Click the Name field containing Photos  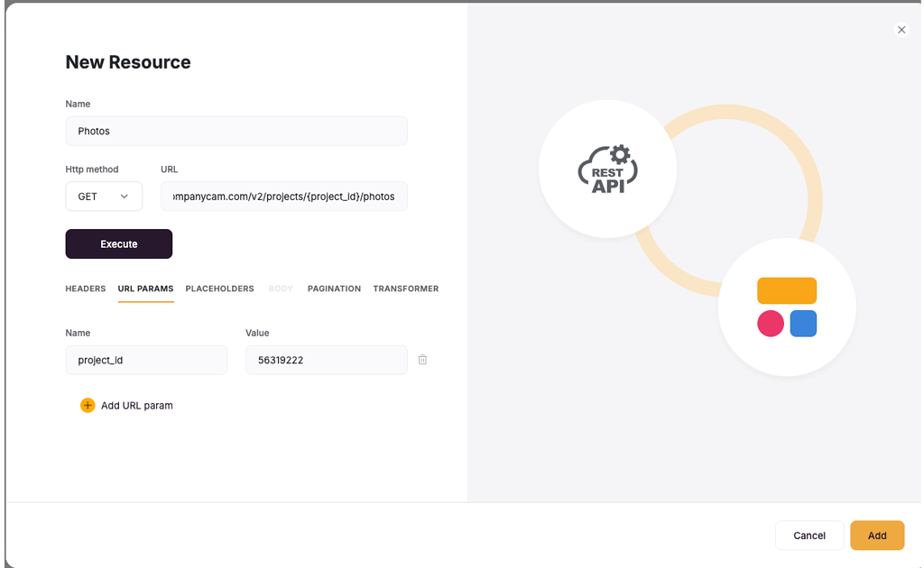[236, 130]
